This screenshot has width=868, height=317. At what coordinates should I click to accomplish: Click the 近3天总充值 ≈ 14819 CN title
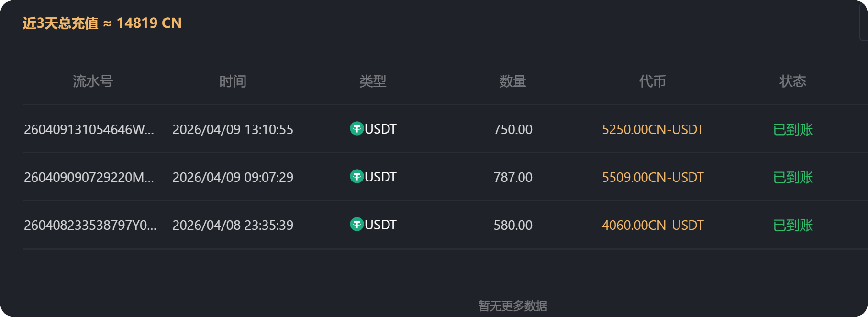coord(101,23)
